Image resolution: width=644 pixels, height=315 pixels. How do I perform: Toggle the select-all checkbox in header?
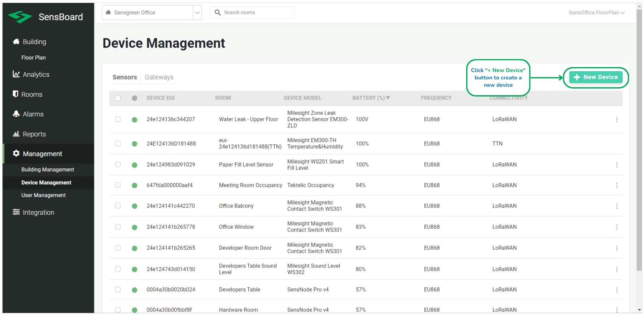118,98
